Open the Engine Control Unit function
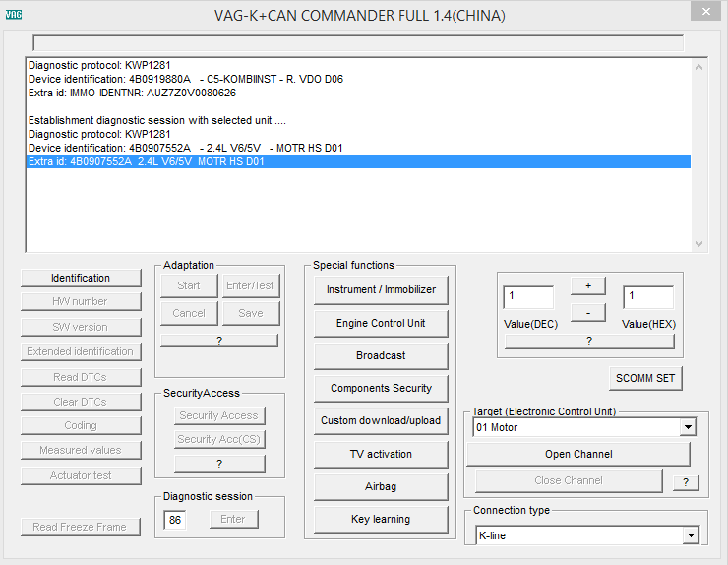 pyautogui.click(x=381, y=324)
